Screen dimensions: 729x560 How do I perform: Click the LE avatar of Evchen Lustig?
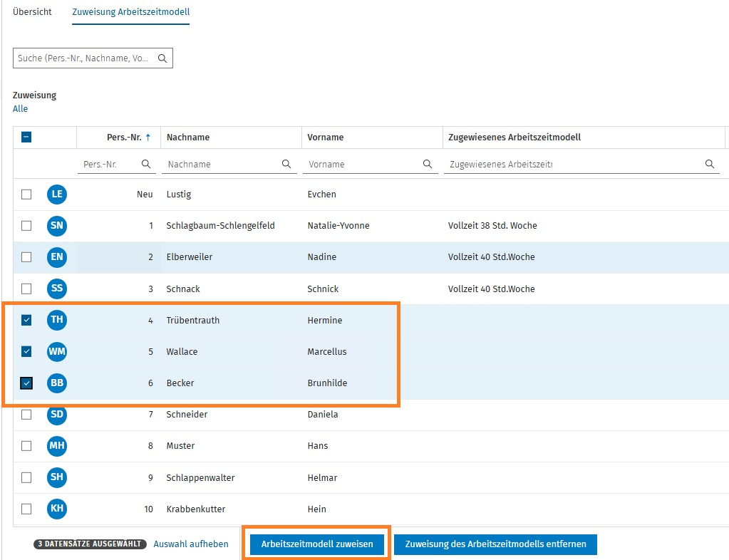click(x=57, y=195)
